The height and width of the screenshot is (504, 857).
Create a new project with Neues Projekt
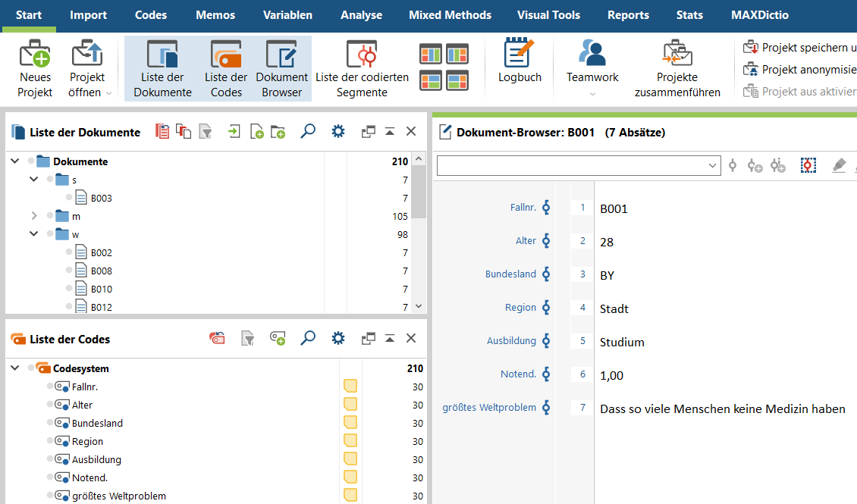(x=35, y=69)
